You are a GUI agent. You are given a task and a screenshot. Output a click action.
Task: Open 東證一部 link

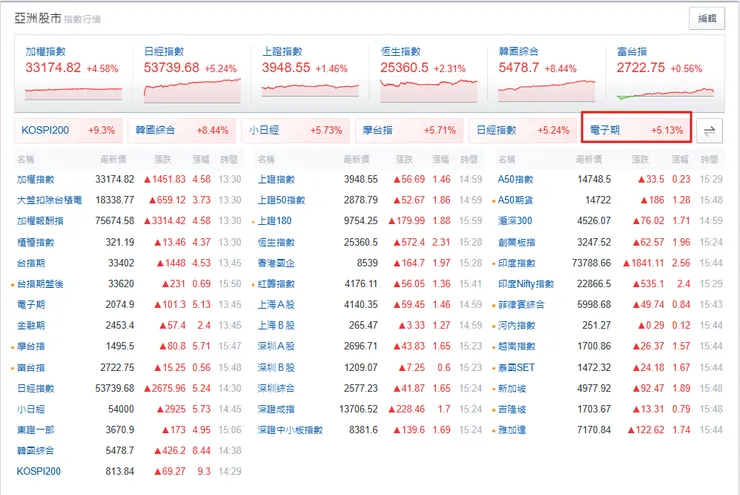[36, 430]
